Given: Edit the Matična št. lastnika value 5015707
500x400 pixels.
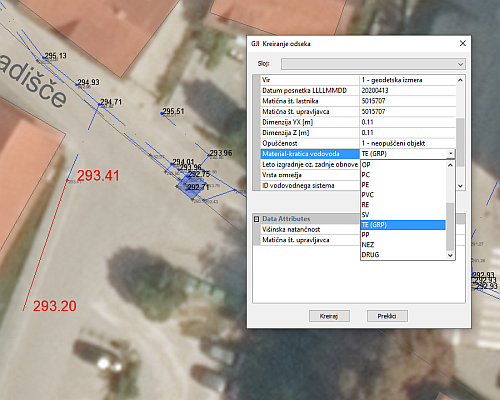Looking at the screenshot, I should 407,101.
